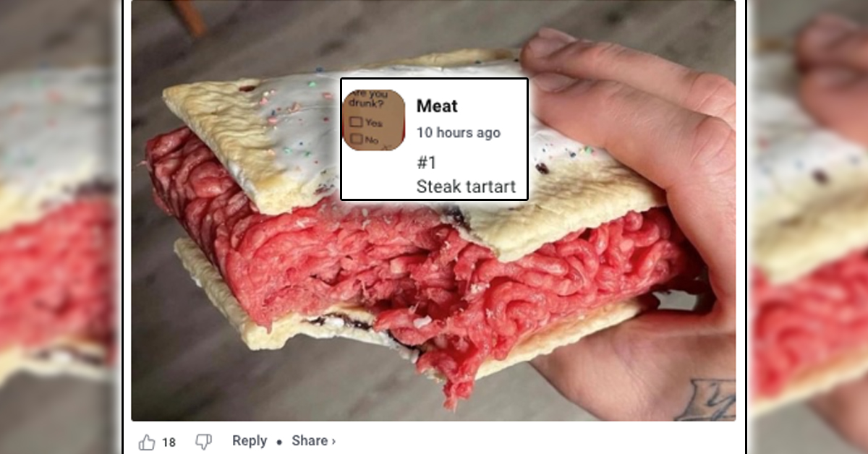Like the comment with thumbs up icon
This screenshot has height=454, width=868.
pyautogui.click(x=147, y=442)
